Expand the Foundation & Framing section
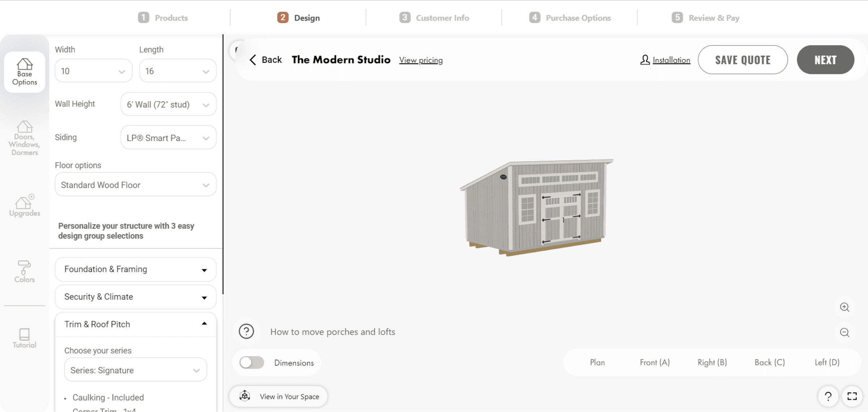Viewport: 868px width, 412px height. point(135,269)
